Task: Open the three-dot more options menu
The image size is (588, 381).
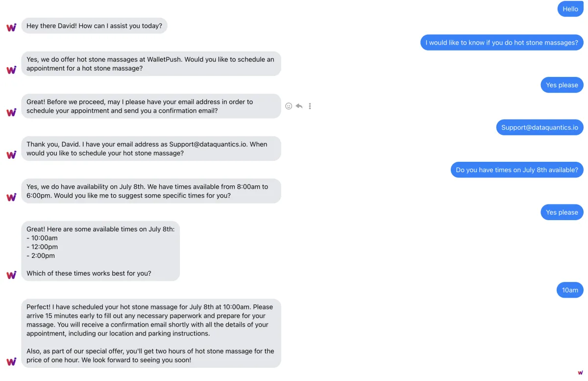Action: pyautogui.click(x=310, y=106)
